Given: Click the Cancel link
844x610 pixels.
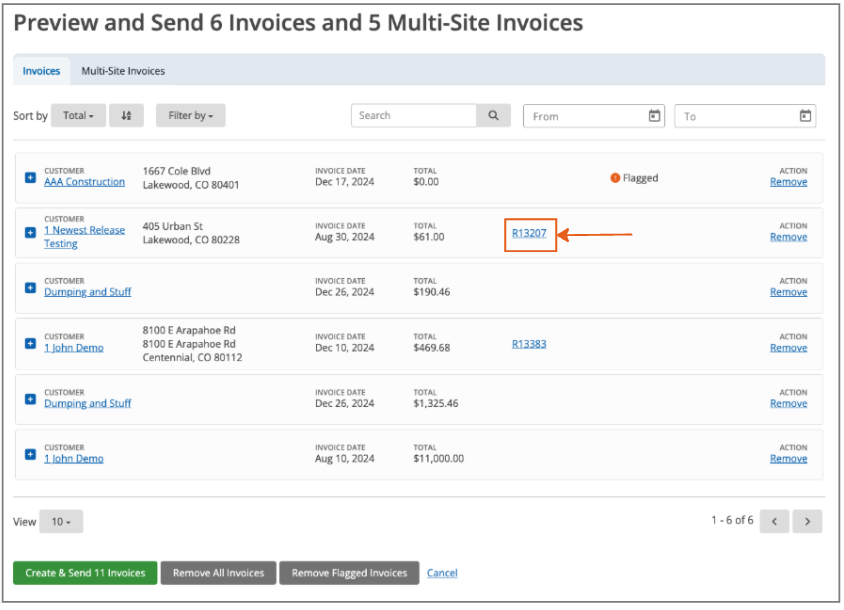Looking at the screenshot, I should point(442,573).
